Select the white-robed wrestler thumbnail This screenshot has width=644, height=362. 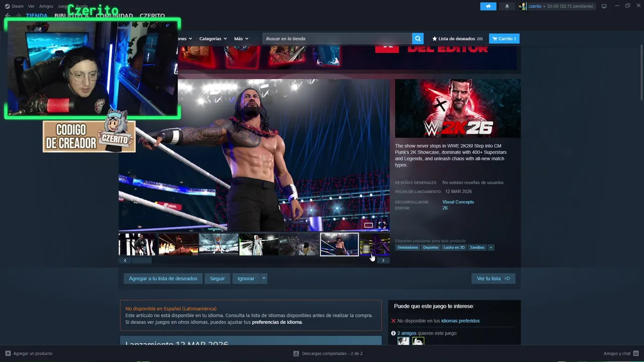click(x=259, y=244)
